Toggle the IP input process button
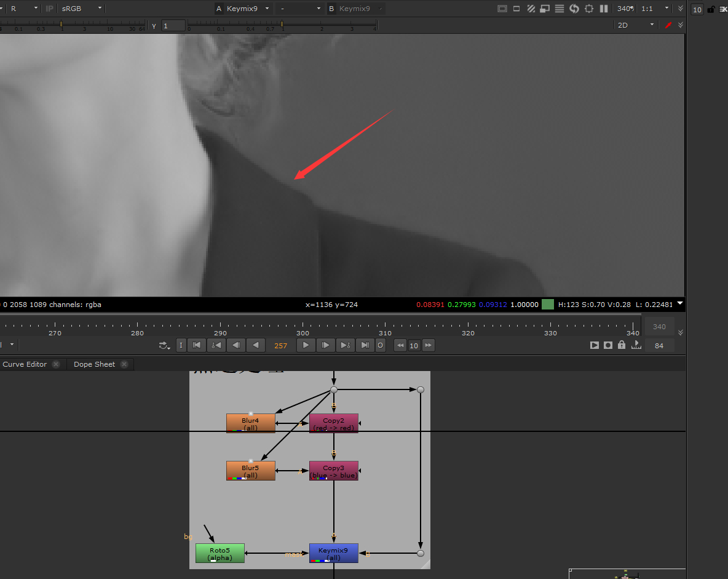 click(49, 9)
